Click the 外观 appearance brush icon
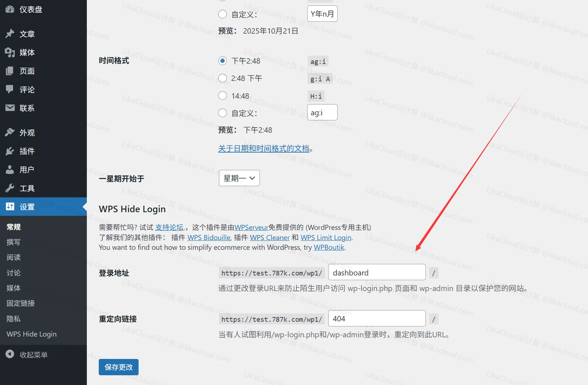This screenshot has width=588, height=385. (10, 132)
